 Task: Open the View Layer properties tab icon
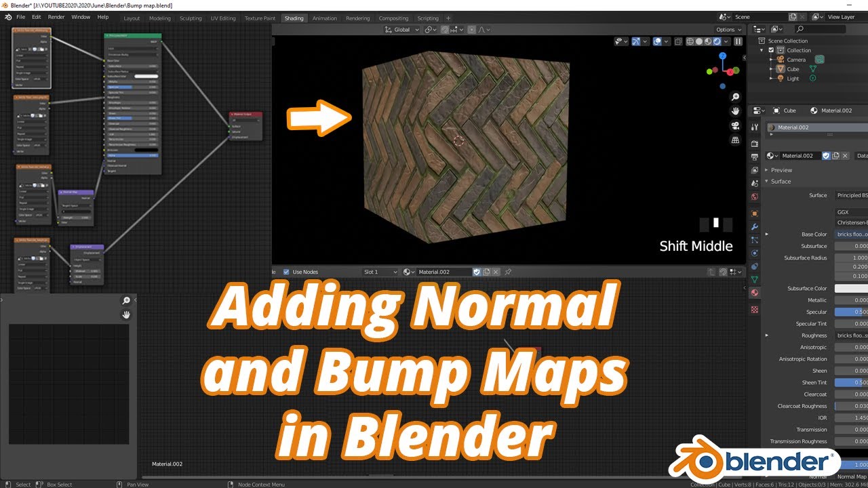[755, 170]
